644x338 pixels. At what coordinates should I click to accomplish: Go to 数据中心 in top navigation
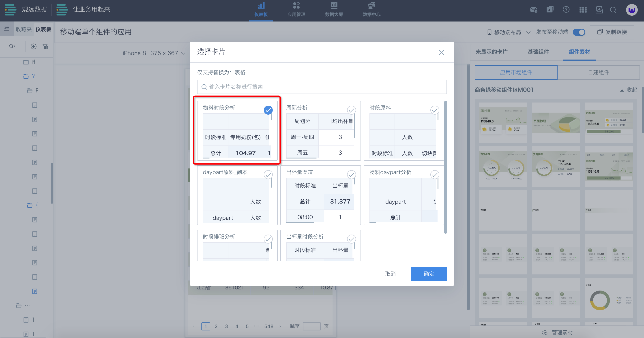click(371, 10)
